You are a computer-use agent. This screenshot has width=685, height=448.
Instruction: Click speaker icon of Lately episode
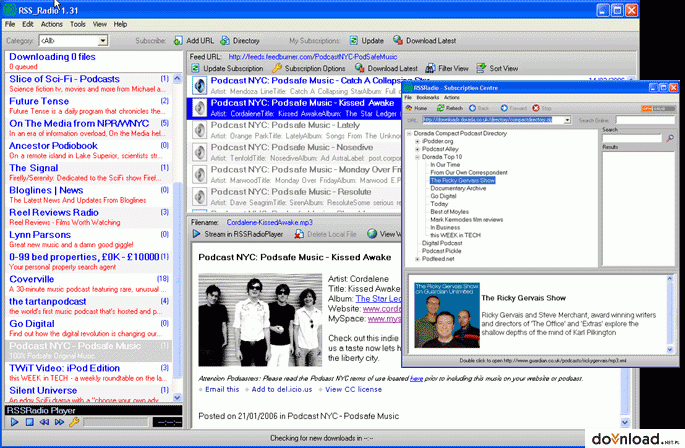200,130
